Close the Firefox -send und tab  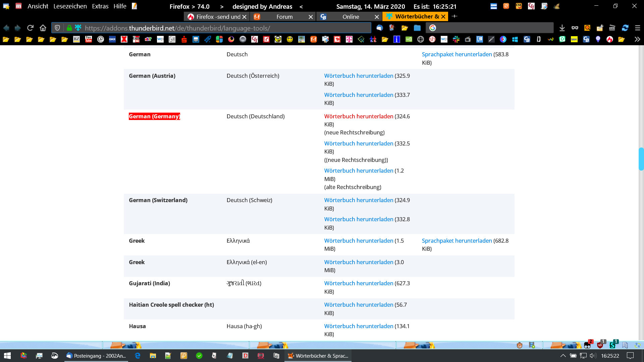(245, 17)
